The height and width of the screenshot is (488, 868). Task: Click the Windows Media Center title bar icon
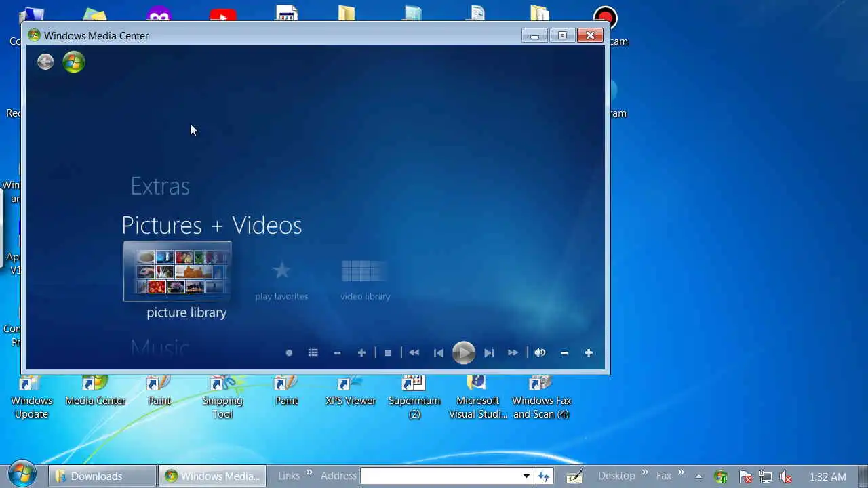pyautogui.click(x=34, y=35)
